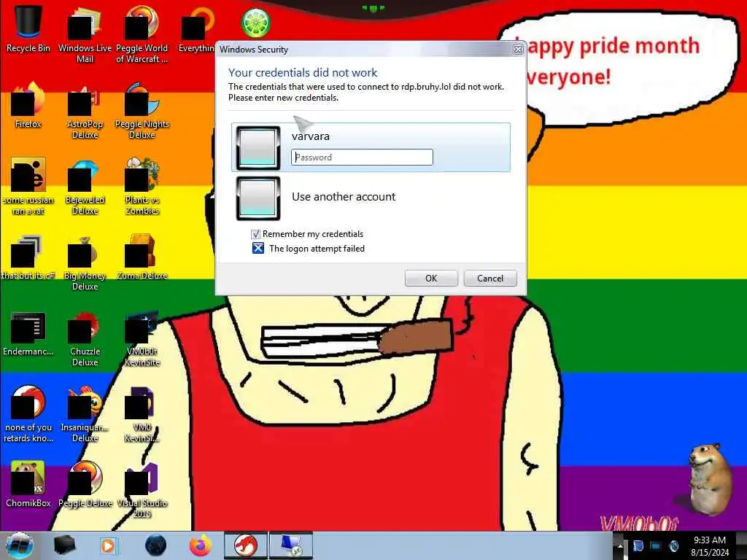Viewport: 747px width, 560px height.
Task: Switch to red bird app taskbar button
Action: 246,545
